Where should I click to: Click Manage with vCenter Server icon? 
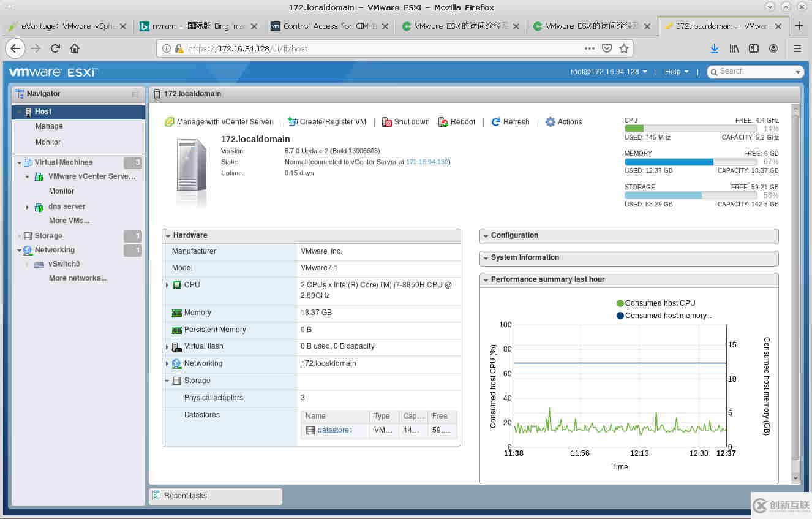point(170,122)
